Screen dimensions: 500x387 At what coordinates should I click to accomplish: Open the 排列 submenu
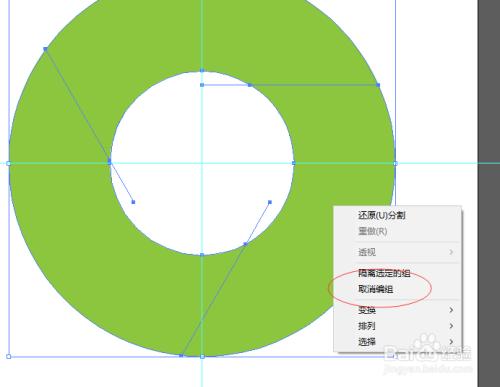(x=397, y=326)
